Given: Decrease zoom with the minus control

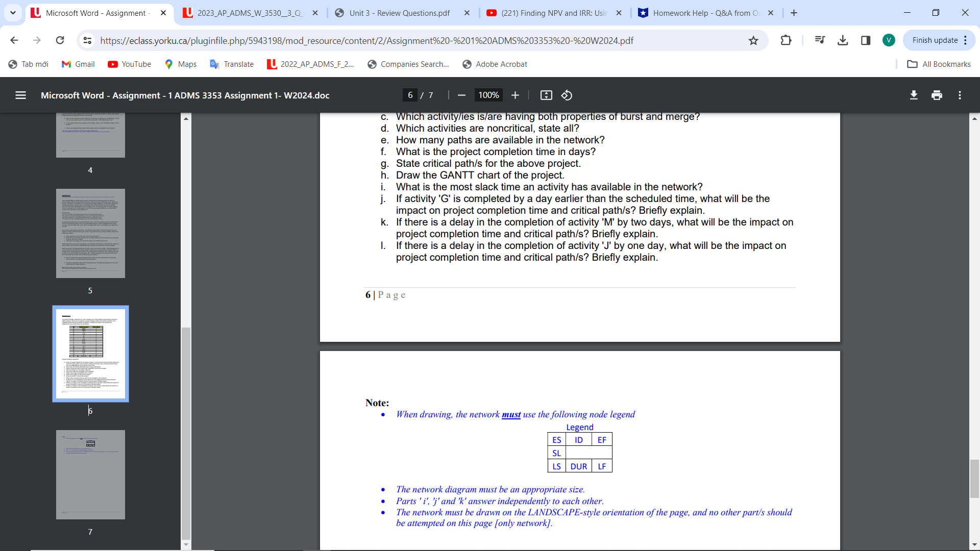Looking at the screenshot, I should [462, 95].
